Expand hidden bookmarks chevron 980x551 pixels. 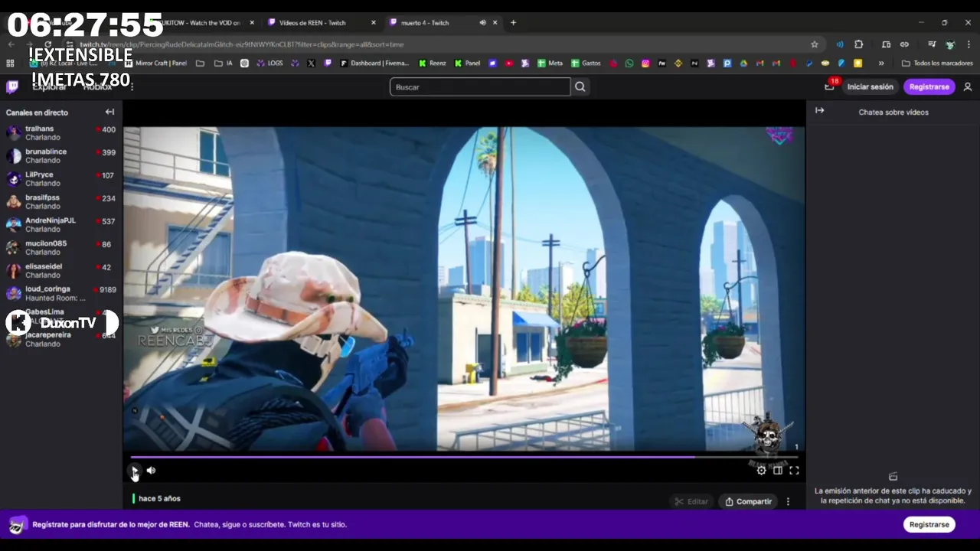881,64
